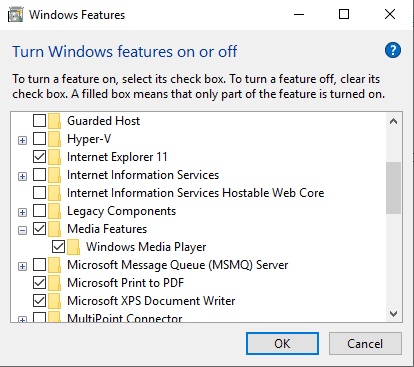
Task: Select the "Guarded Host" label
Action: [103, 121]
